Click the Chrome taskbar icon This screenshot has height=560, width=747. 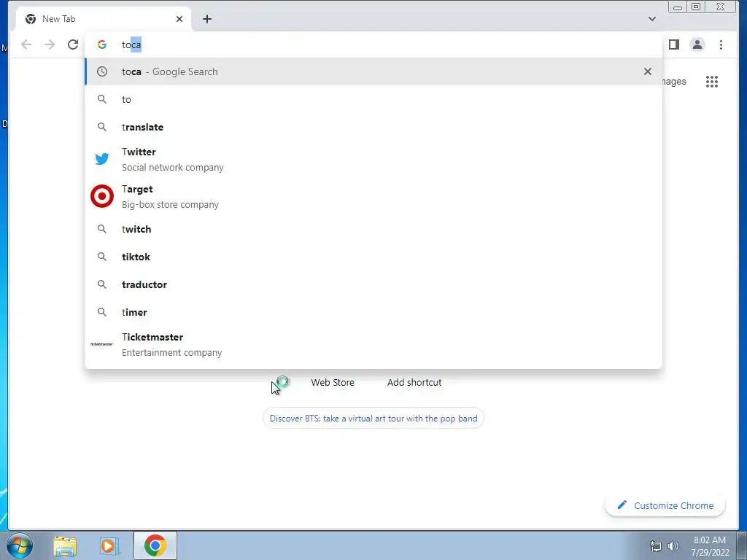(155, 545)
